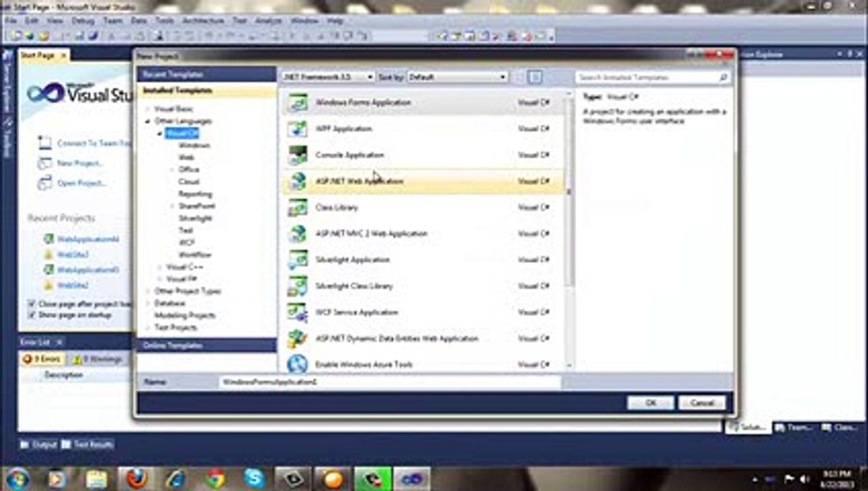Expand the Other Project Types node
This screenshot has height=491, width=868.
pos(148,291)
